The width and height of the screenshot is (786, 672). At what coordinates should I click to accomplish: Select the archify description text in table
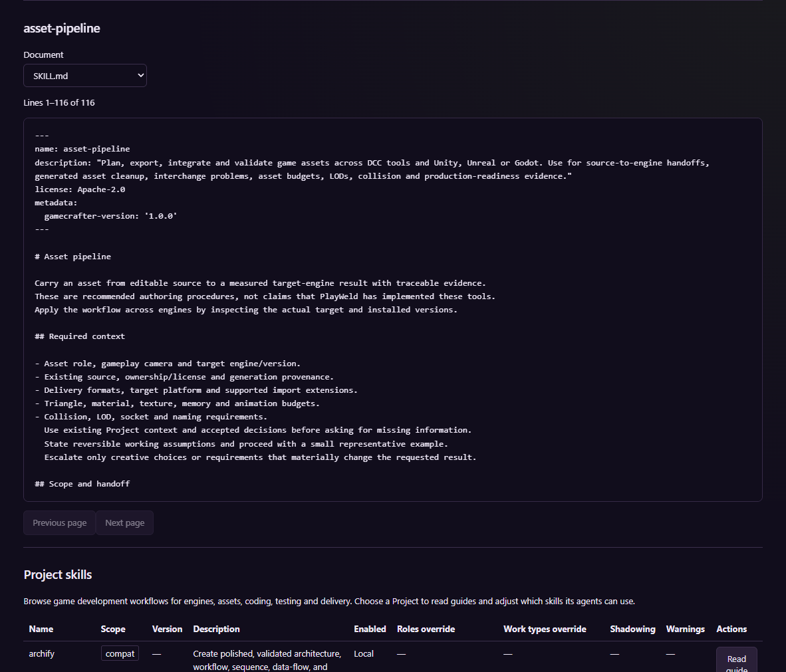point(267,661)
